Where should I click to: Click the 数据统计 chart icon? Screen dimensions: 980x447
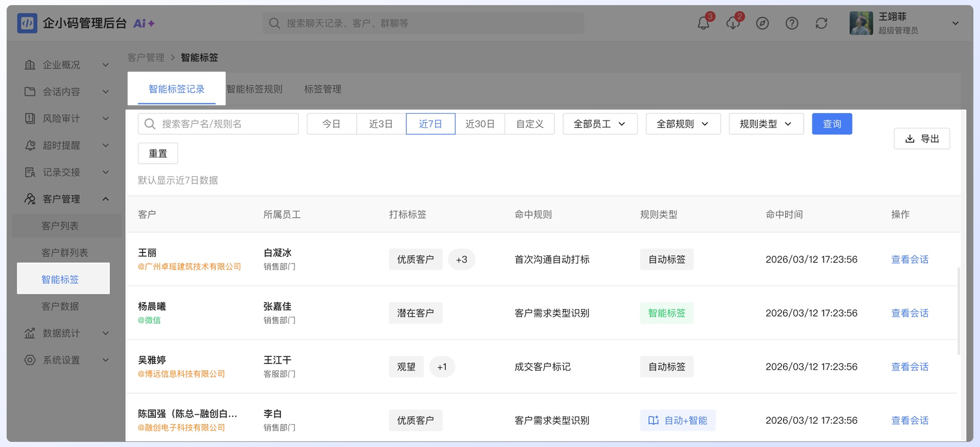tap(30, 333)
